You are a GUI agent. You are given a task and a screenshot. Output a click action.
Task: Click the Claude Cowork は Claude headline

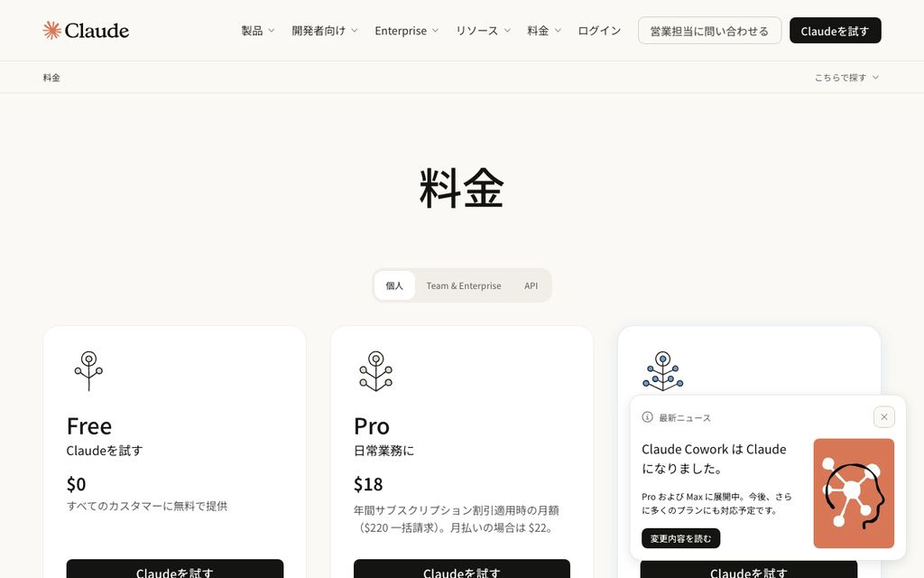coord(715,459)
